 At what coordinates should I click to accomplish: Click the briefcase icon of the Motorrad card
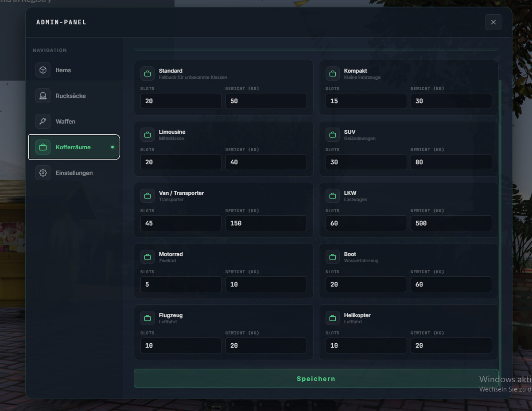pos(148,257)
